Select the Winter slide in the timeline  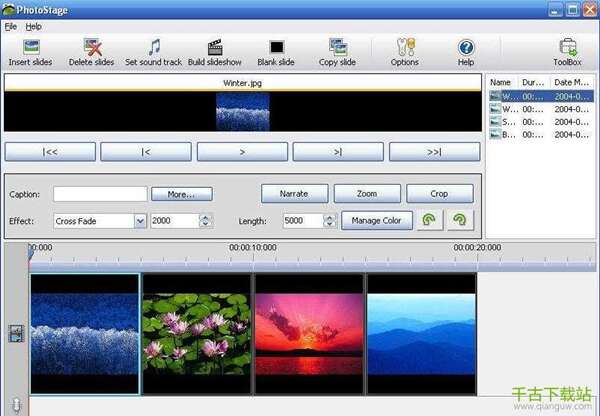(x=85, y=334)
